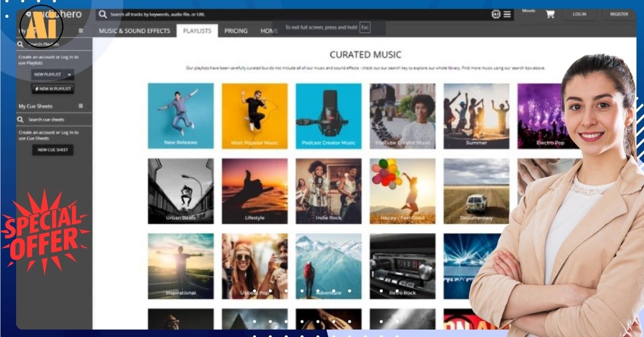The width and height of the screenshot is (644, 337).
Task: Open the Adventure playlist
Action: point(328,266)
